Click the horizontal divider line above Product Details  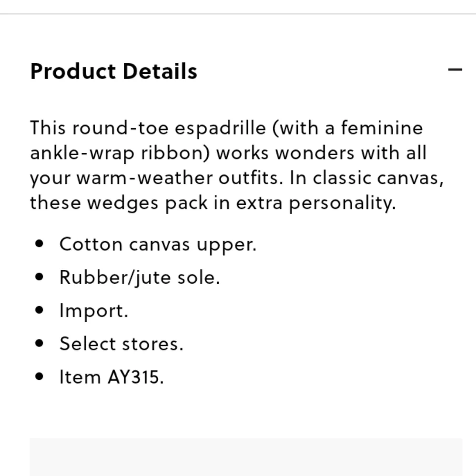coord(238,14)
